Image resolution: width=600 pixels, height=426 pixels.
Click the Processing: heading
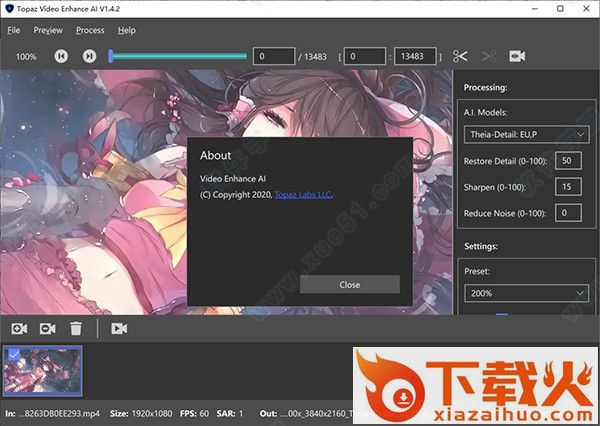(x=486, y=88)
